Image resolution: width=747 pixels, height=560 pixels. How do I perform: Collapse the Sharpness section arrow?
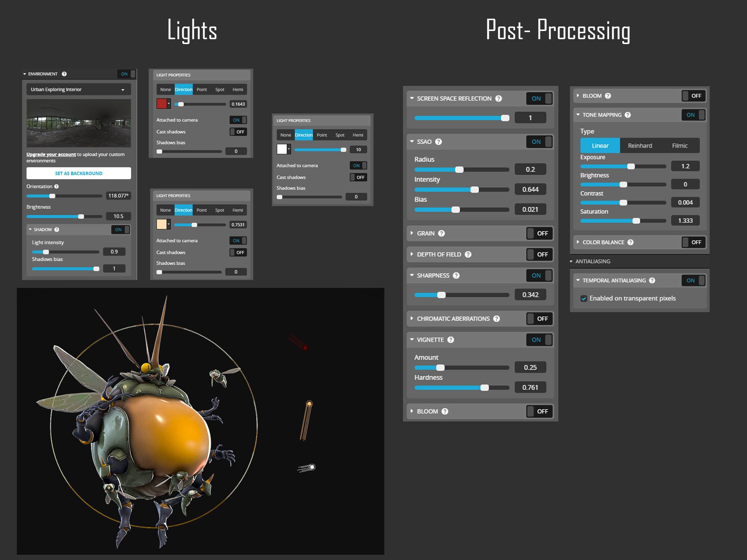coord(412,276)
